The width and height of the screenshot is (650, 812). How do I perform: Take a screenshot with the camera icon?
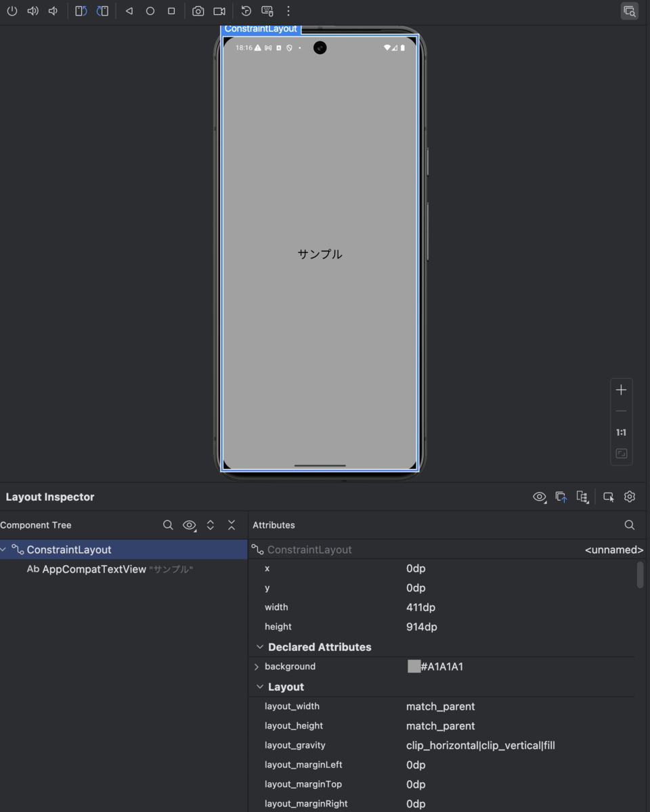click(x=198, y=11)
